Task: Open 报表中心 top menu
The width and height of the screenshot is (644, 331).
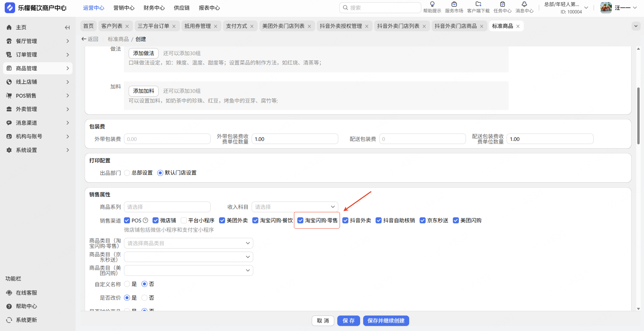Action: tap(209, 8)
